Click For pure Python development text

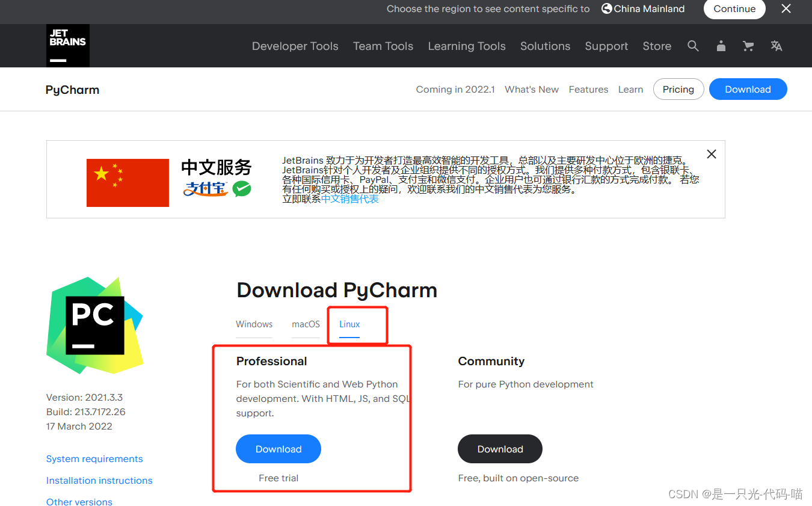coord(526,384)
